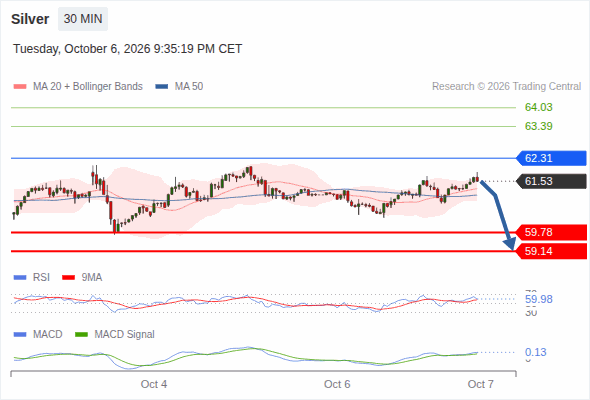The image size is (590, 400).
Task: Click the 'RSI' legend label
Action: [41, 277]
